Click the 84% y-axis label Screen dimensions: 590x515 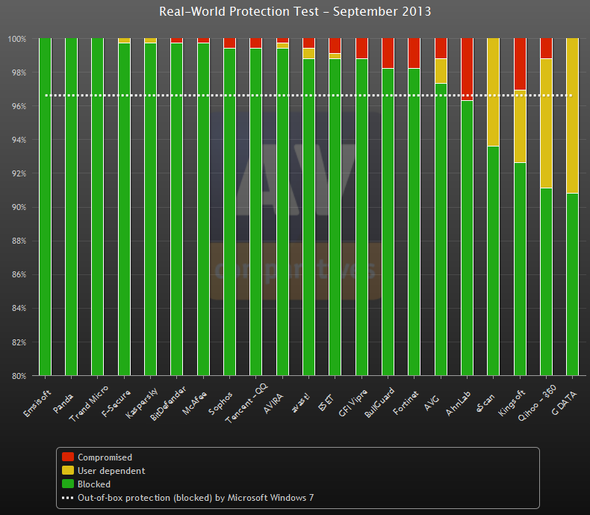19,308
